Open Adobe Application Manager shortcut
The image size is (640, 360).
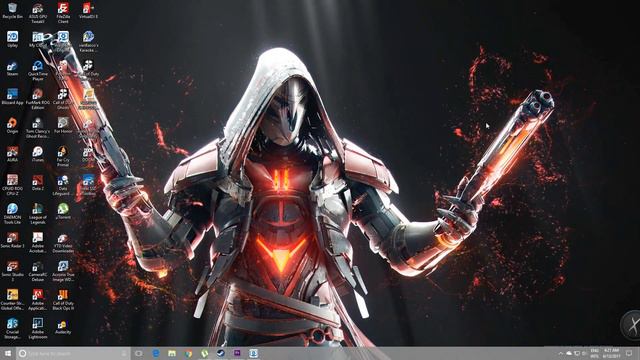tap(38, 299)
